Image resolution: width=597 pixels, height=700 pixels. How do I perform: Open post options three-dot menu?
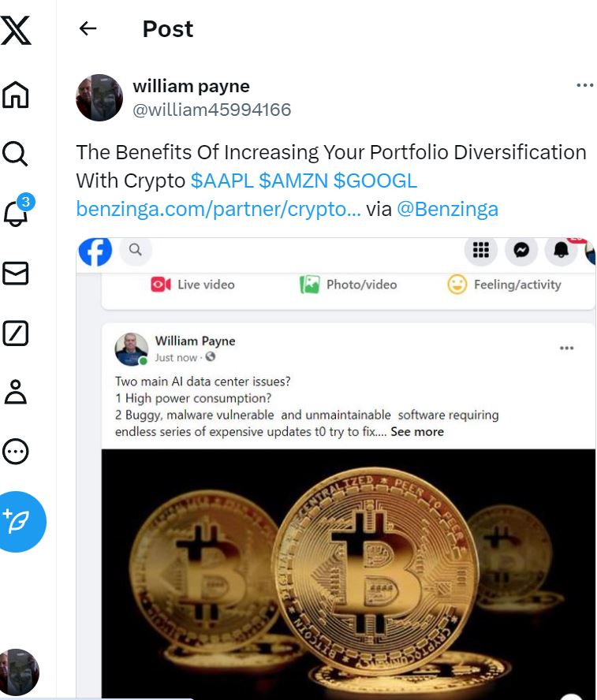585,85
